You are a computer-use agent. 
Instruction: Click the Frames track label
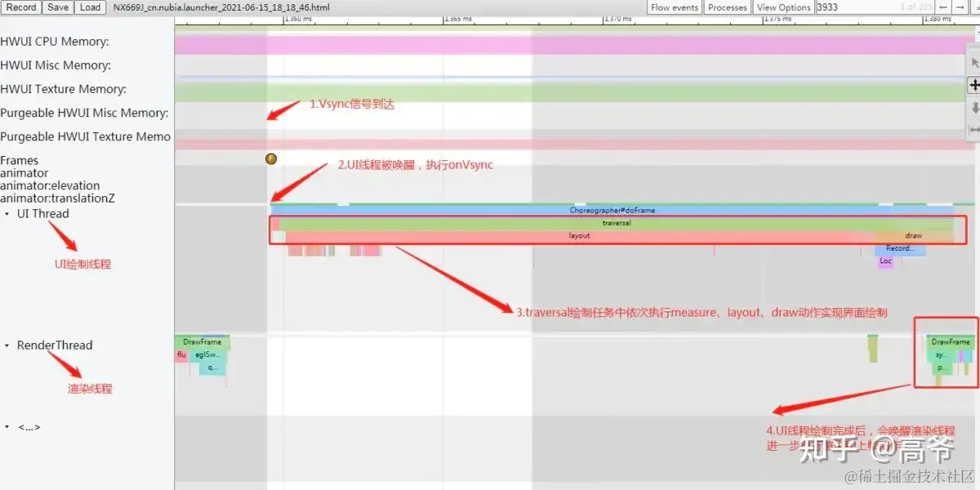point(20,160)
